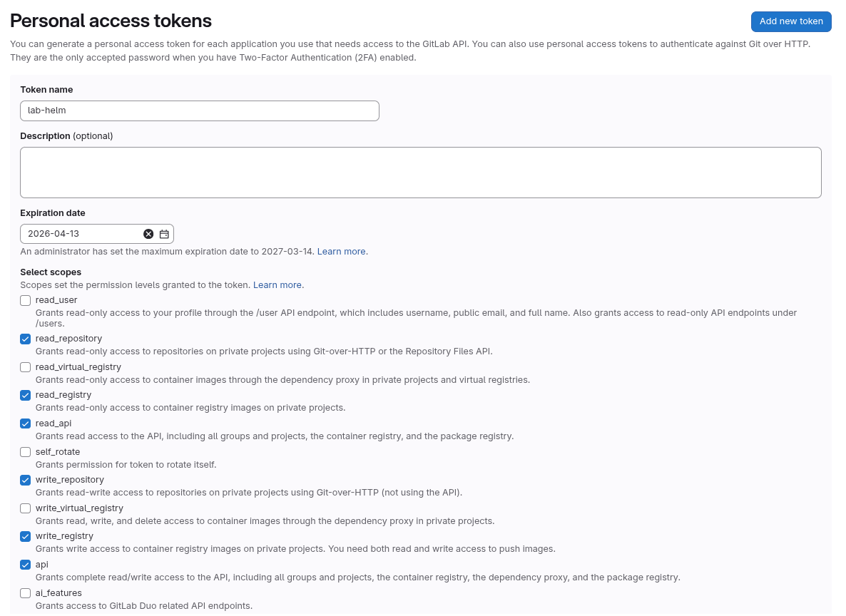Select the Token name field showing lab-helm
This screenshot has width=846, height=616.
pyautogui.click(x=200, y=111)
